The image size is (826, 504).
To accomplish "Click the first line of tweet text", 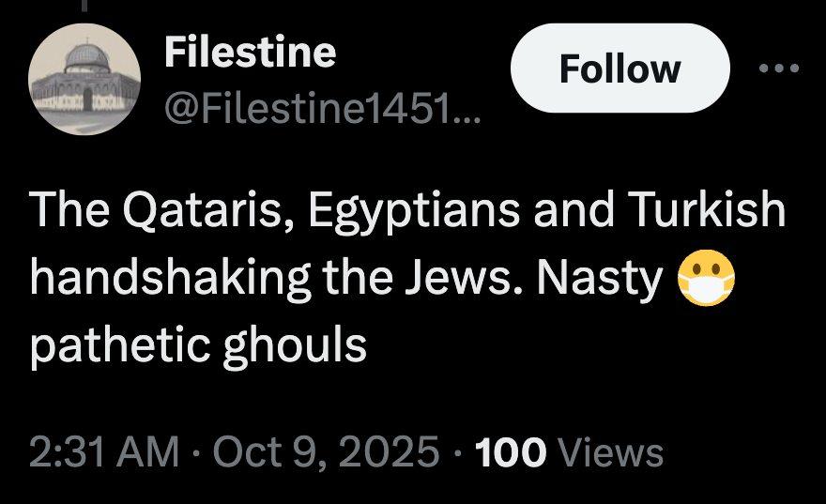I will click(406, 210).
